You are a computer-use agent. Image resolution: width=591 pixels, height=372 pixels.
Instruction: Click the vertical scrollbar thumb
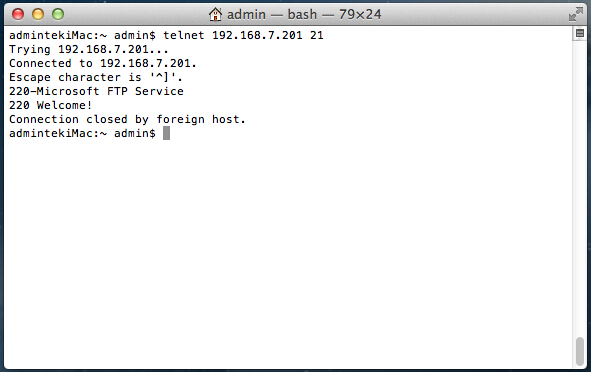(579, 352)
